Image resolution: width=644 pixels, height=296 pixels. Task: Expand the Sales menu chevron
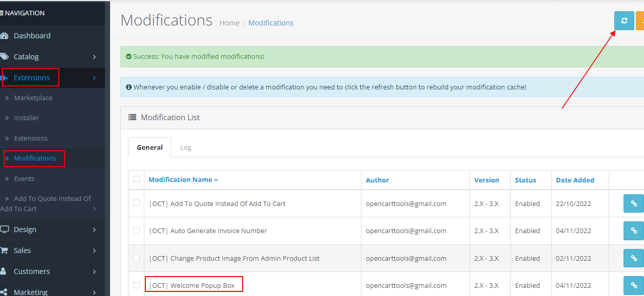94,251
